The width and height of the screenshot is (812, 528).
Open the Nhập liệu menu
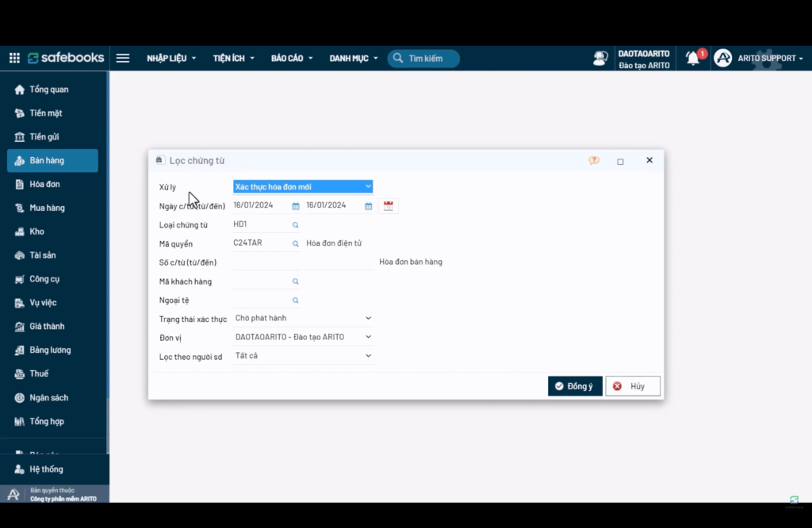(x=171, y=58)
